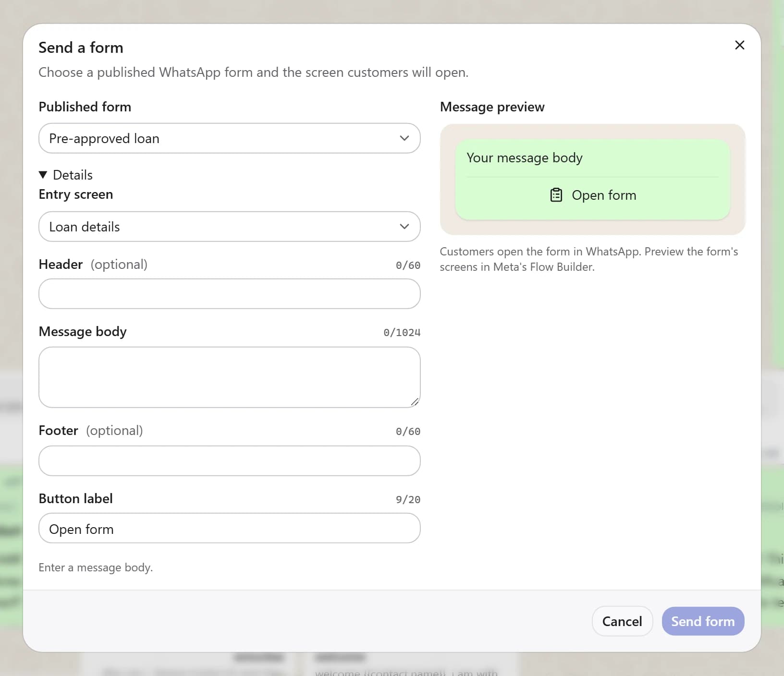Click the 'Message preview' heading

point(492,107)
